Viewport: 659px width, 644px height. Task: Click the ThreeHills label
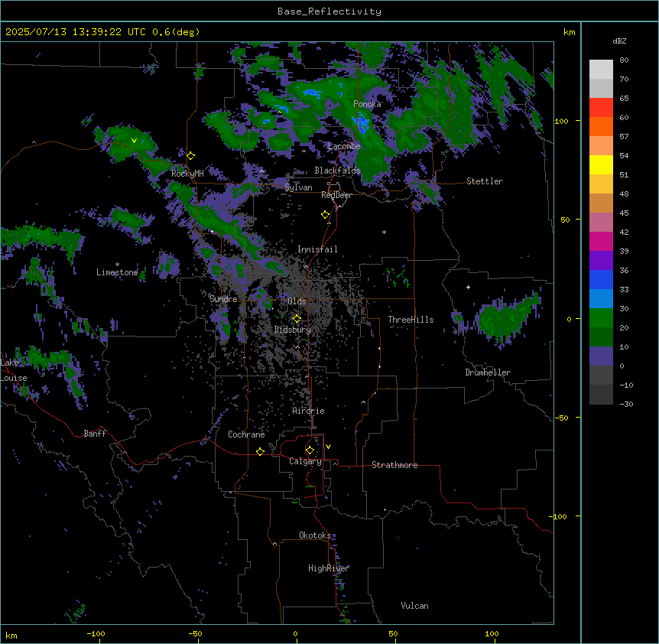(x=411, y=320)
